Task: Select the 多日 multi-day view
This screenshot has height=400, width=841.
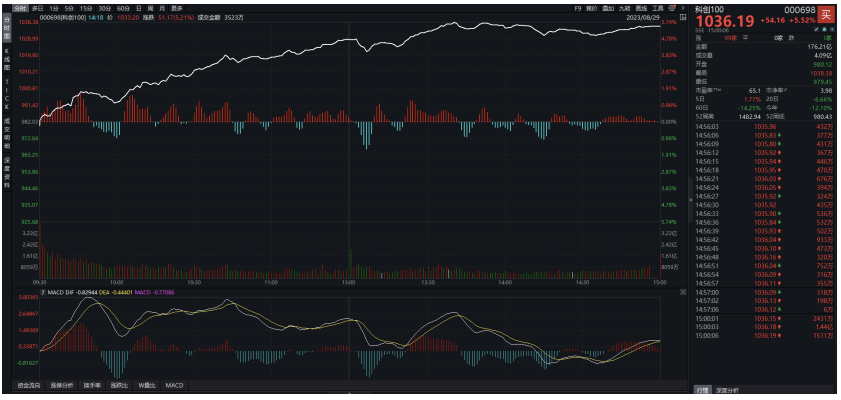Action: point(38,7)
